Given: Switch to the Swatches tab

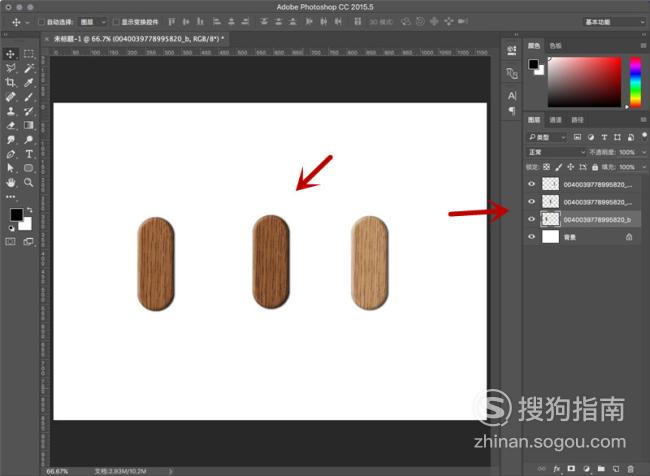Looking at the screenshot, I should click(x=555, y=46).
